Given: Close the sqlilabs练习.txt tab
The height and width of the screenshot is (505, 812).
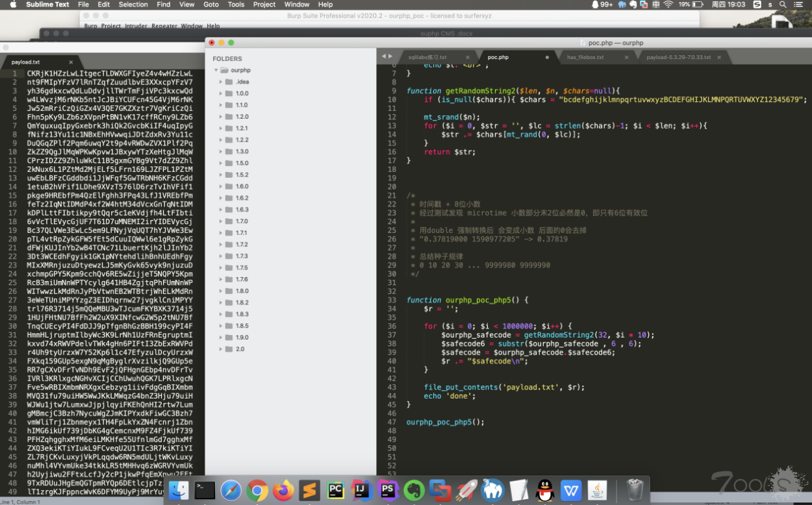Looking at the screenshot, I should (x=468, y=57).
